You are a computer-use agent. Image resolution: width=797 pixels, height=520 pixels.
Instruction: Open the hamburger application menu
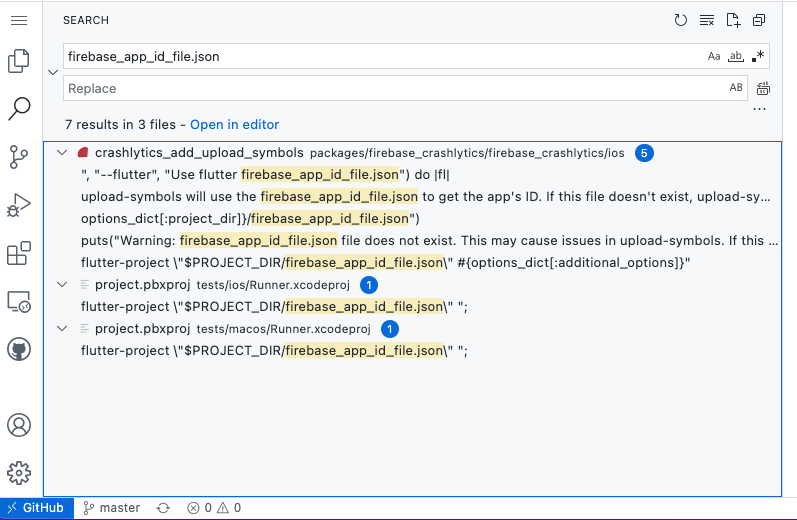19,20
